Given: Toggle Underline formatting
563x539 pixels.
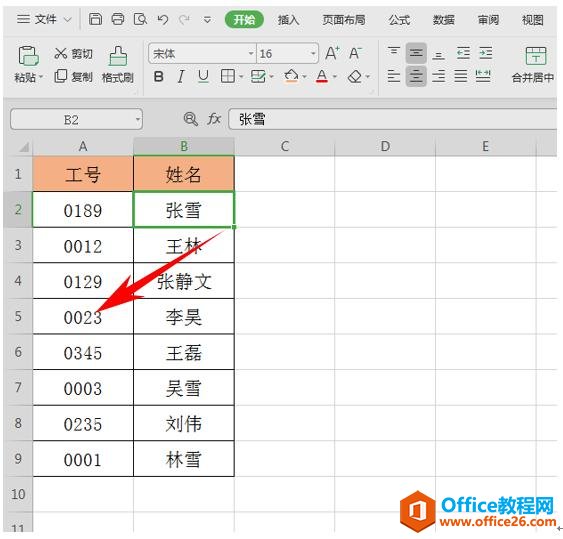Looking at the screenshot, I should pos(203,76).
